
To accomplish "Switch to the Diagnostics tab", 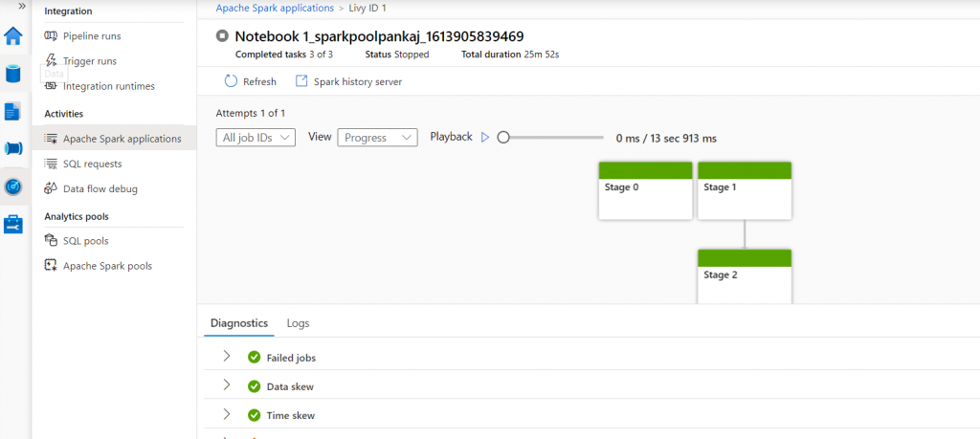I will [239, 323].
